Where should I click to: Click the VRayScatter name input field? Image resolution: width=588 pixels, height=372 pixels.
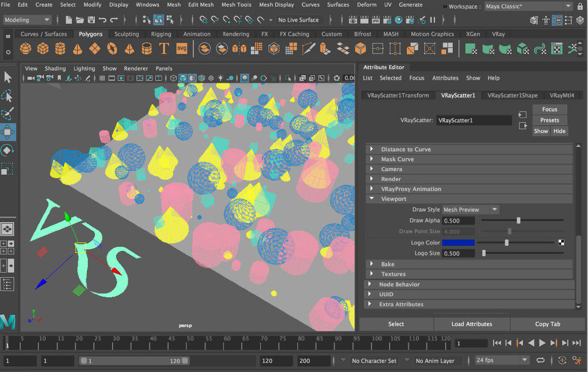[x=474, y=120]
